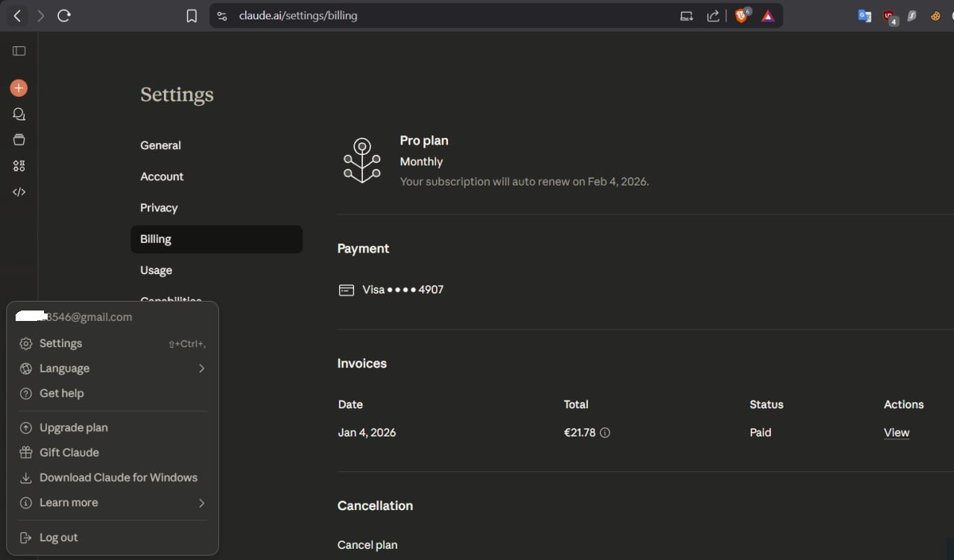Toggle the Claude sidebar panel icon

pyautogui.click(x=19, y=51)
